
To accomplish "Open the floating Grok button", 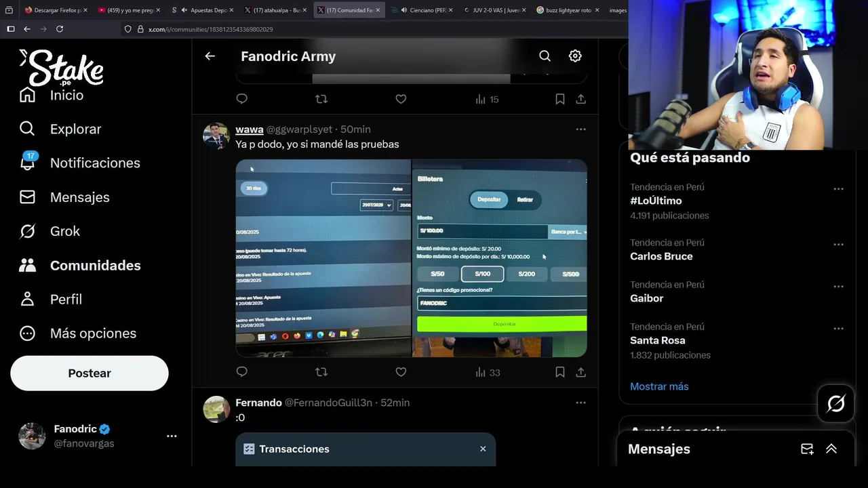I will pyautogui.click(x=835, y=404).
